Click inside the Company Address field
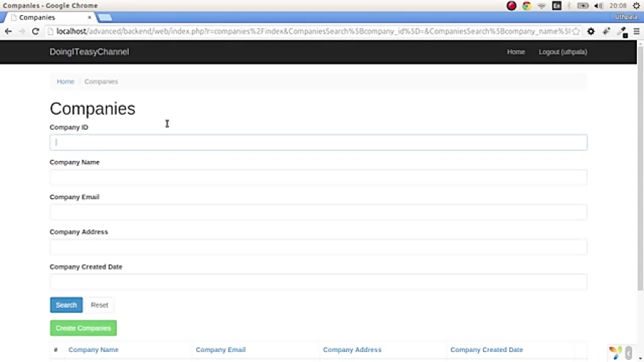Screen dimensions: 644x362 318,248
